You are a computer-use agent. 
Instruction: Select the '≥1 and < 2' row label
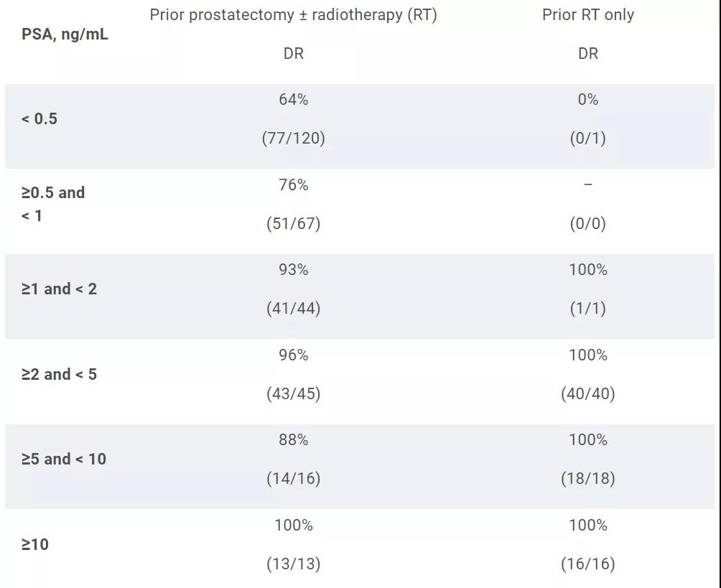pyautogui.click(x=59, y=289)
